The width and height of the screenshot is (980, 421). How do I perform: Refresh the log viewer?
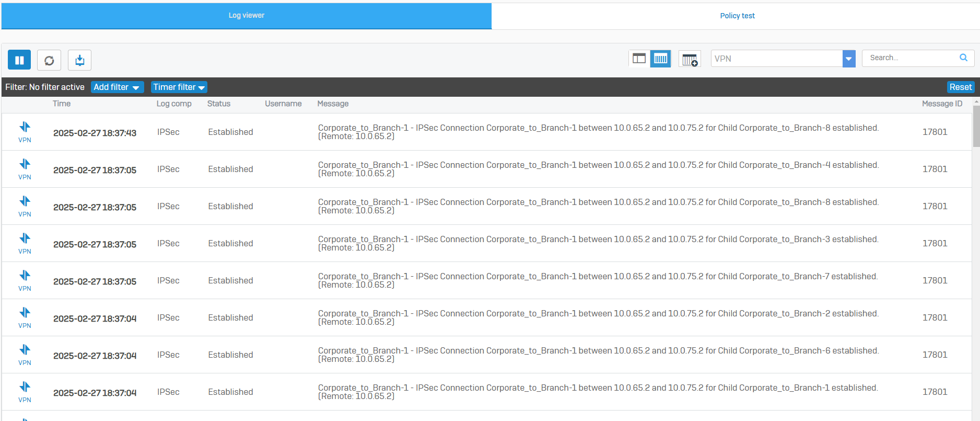(x=49, y=60)
